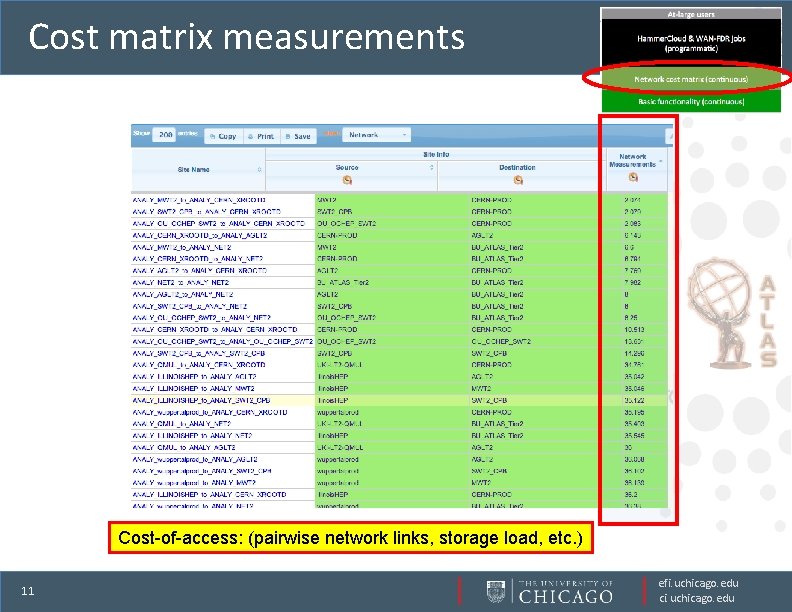Select ANALY_OU_OCHEP_SWT2_to_ANALY_NET2 row name
792x612 pixels.
click(x=201, y=318)
